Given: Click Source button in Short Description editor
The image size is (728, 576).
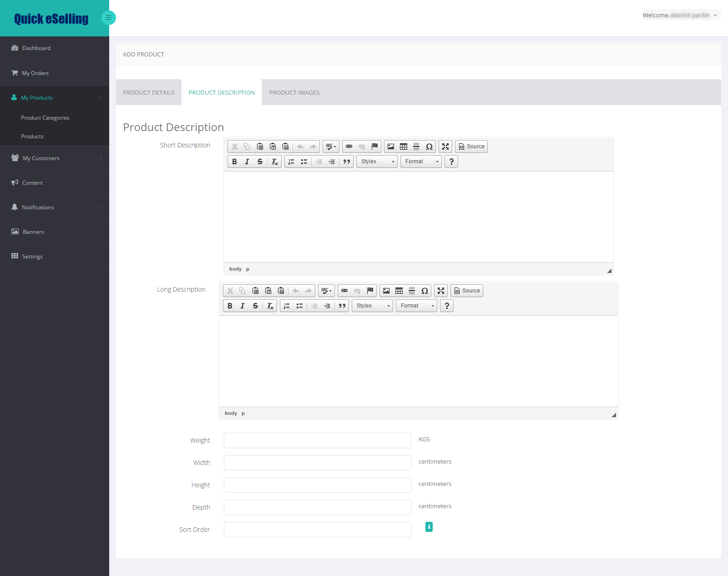Looking at the screenshot, I should point(471,147).
